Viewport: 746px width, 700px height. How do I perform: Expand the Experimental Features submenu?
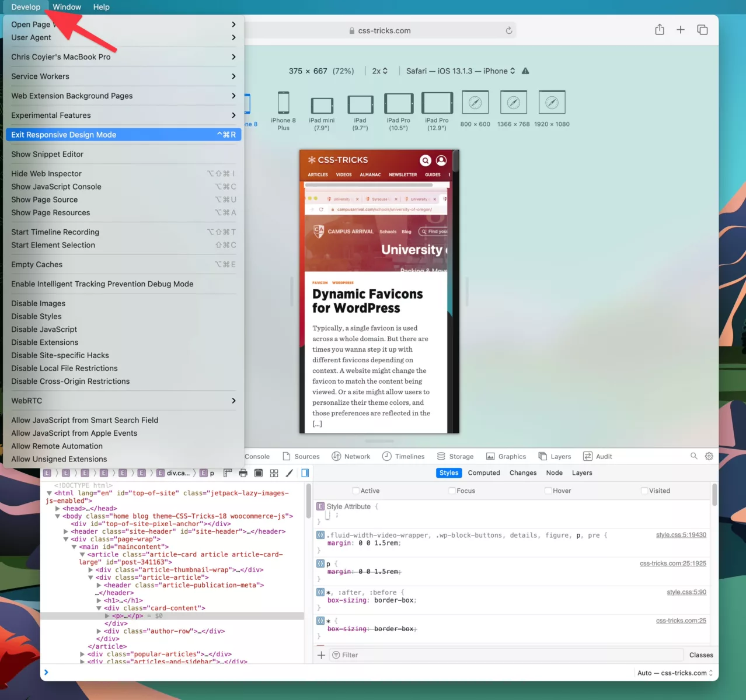(123, 116)
